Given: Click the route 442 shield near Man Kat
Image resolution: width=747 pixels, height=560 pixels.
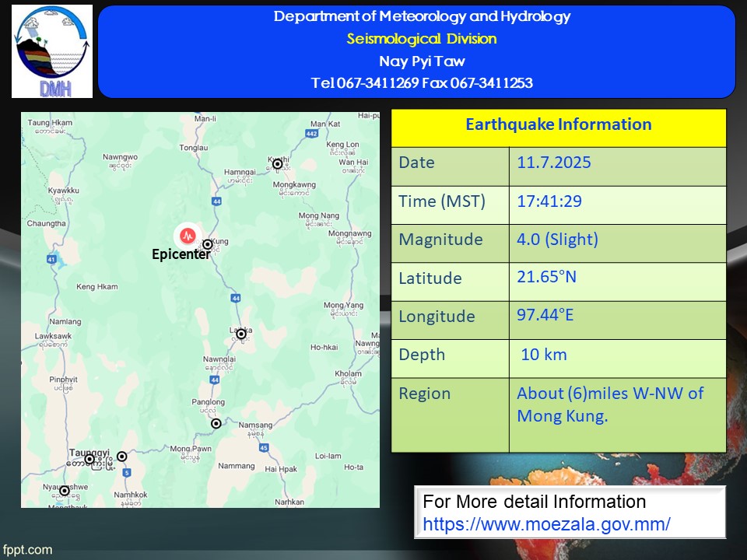Looking at the screenshot, I should click(311, 134).
